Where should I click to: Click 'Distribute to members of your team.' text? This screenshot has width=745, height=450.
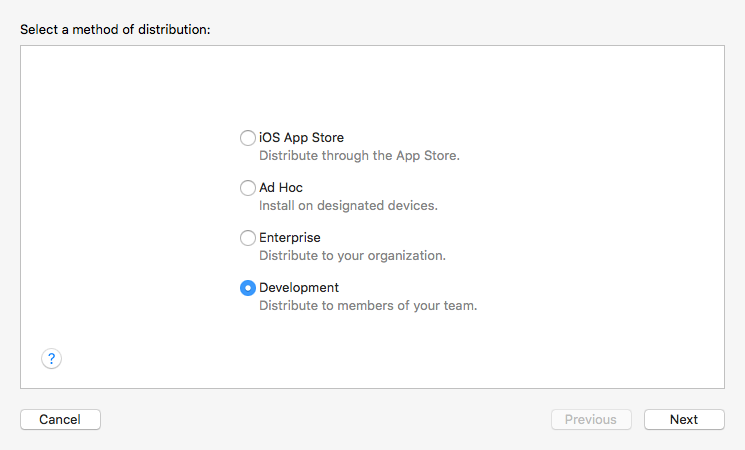point(368,306)
